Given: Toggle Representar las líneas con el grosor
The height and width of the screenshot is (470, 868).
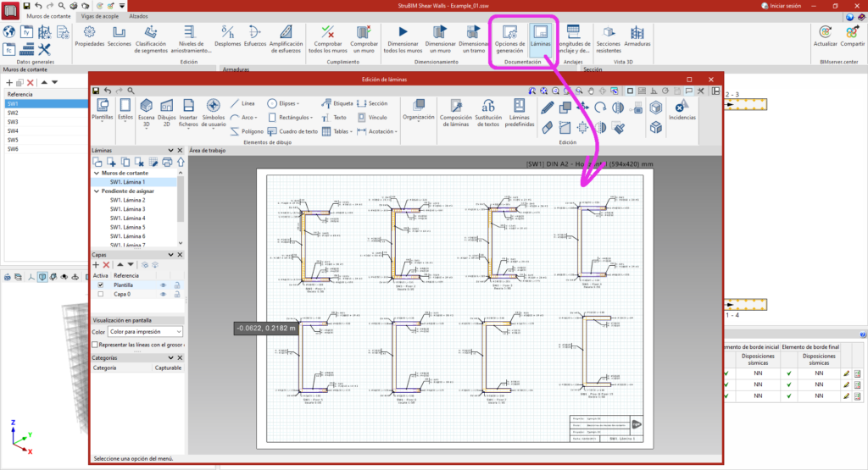Looking at the screenshot, I should point(95,345).
